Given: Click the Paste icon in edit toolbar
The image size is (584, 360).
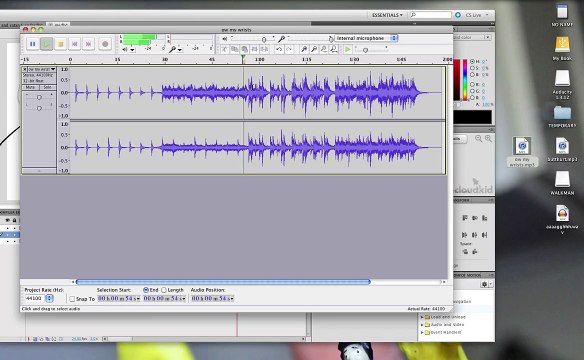Looking at the screenshot, I should [x=245, y=49].
